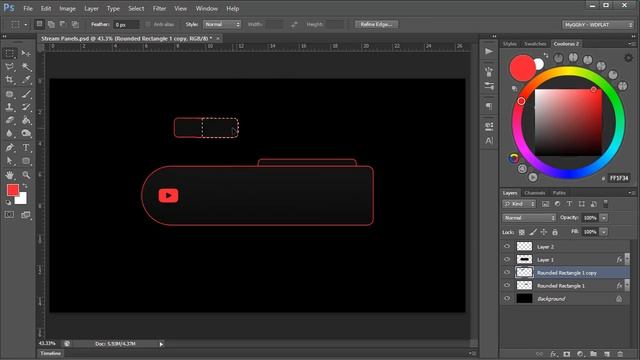Hide the Background layer
The height and width of the screenshot is (360, 640).
507,298
